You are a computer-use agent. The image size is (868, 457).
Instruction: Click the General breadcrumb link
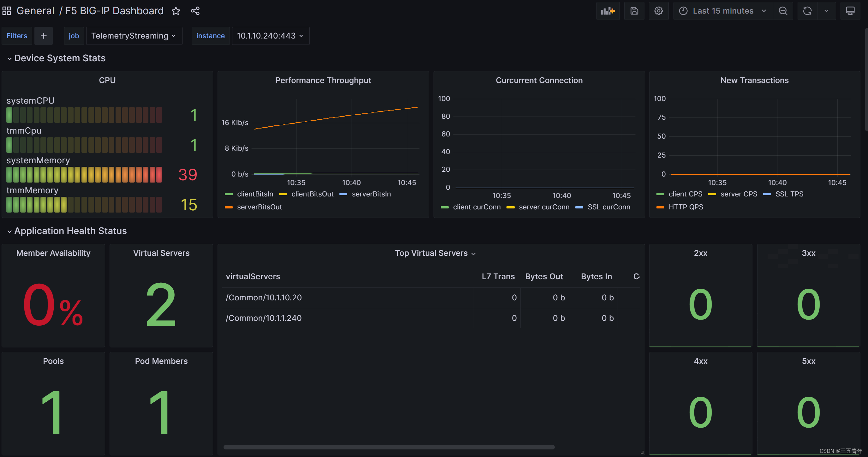35,11
